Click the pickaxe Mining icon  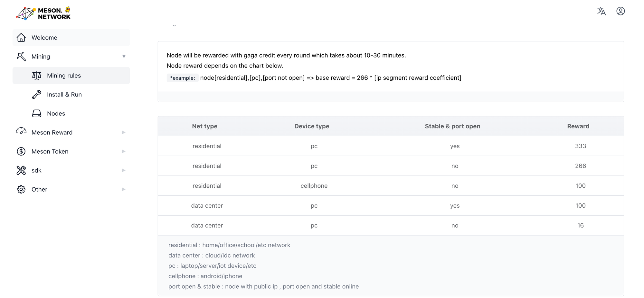[21, 57]
